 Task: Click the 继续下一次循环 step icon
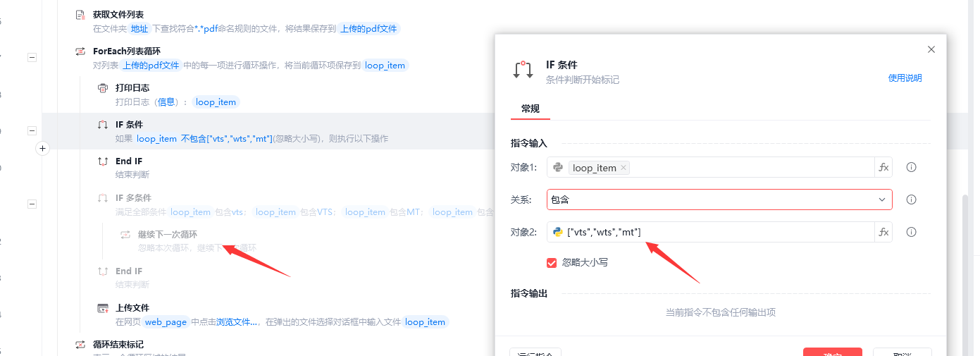pos(125,235)
